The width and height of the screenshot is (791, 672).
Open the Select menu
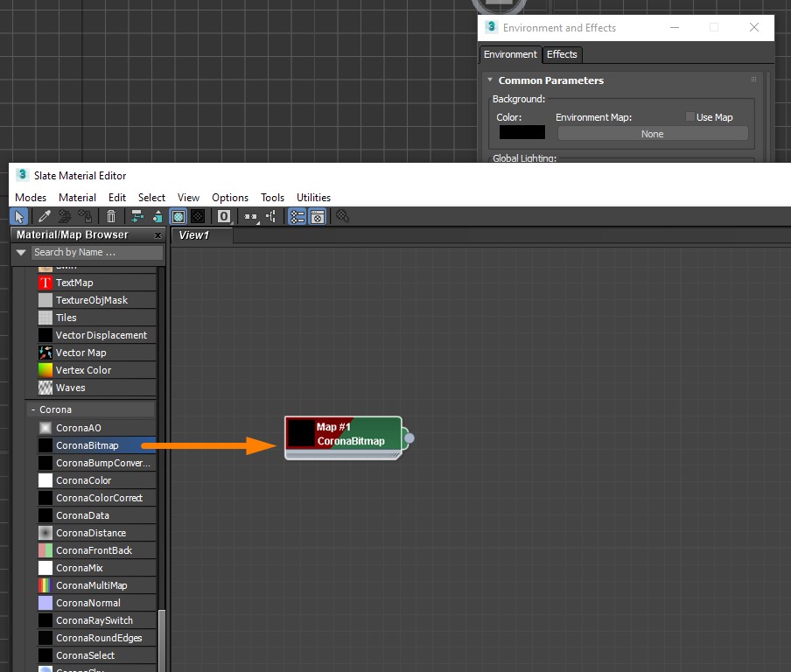point(152,198)
